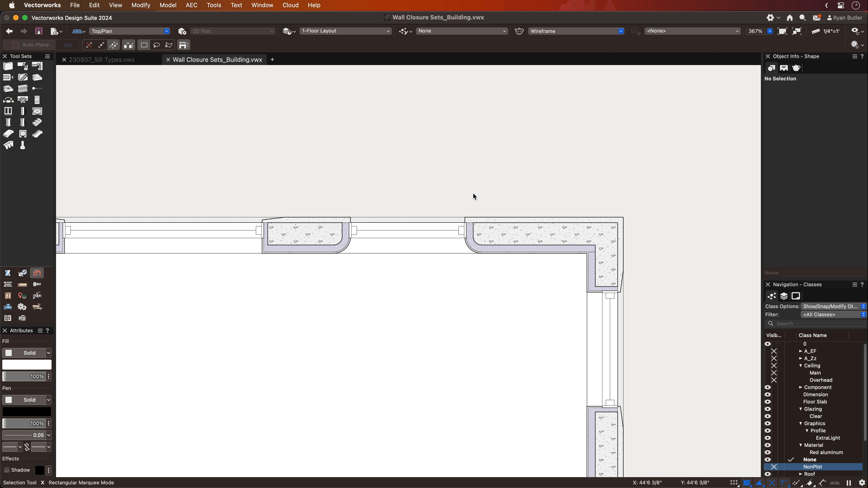The height and width of the screenshot is (488, 868).
Task: Open the Dims/Notes ruler tool set
Action: pos(23,285)
